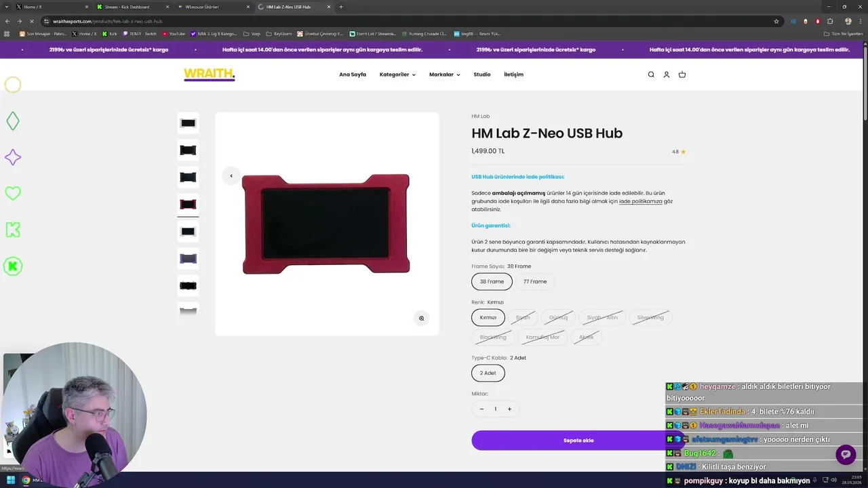Go to previous product image arrow
Screen dimensions: 868x488
click(231, 176)
